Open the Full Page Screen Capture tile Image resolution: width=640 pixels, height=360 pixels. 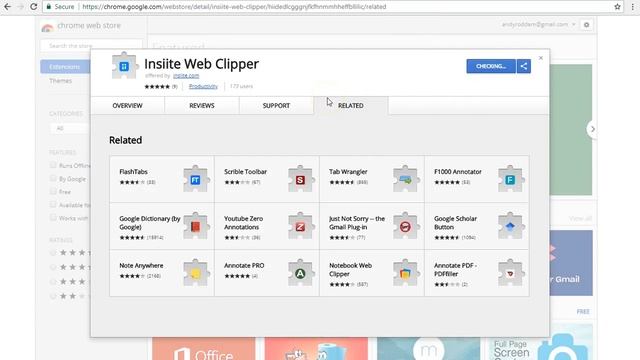(541, 342)
